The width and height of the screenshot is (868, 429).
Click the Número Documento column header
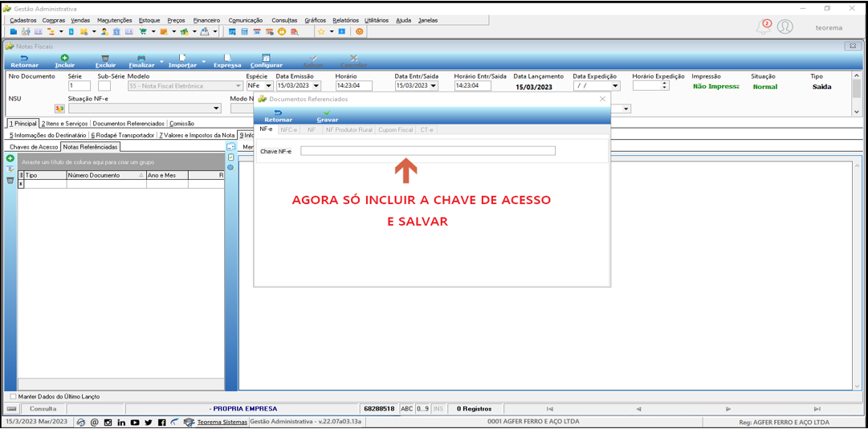click(x=106, y=175)
